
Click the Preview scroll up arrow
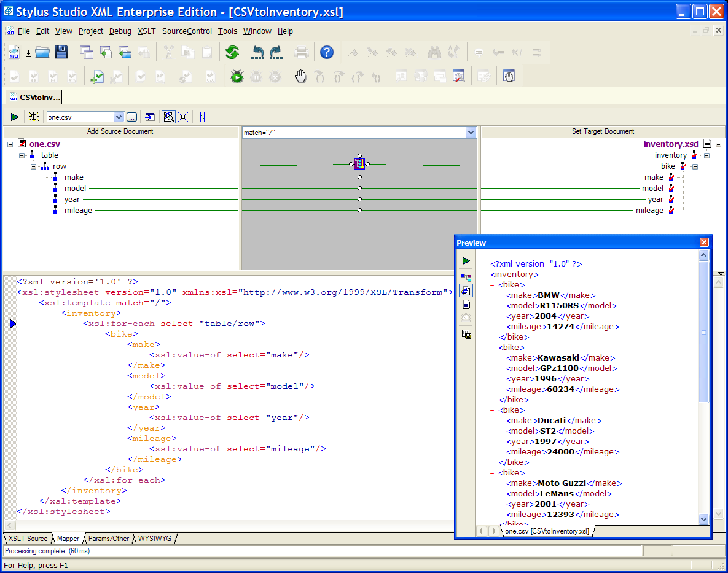pyautogui.click(x=703, y=255)
